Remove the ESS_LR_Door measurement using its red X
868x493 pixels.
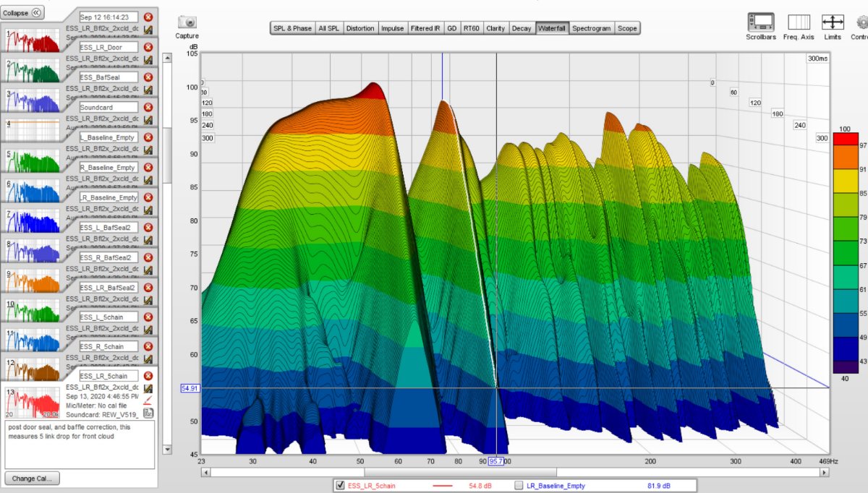click(x=148, y=47)
